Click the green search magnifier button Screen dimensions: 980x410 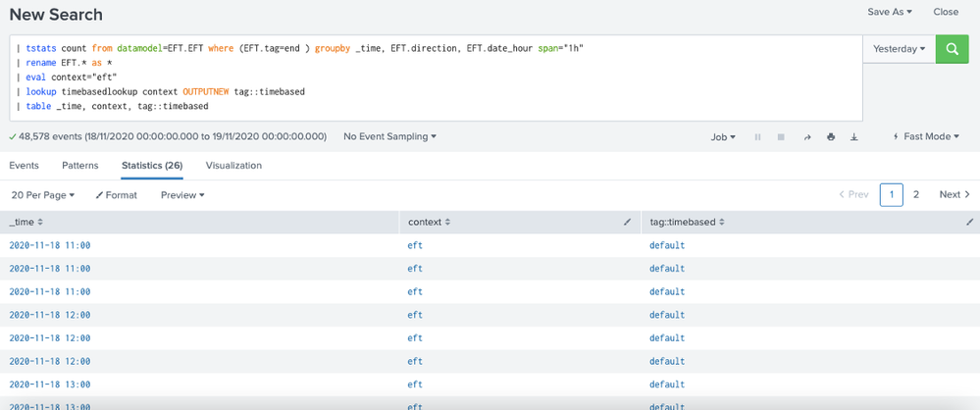tap(951, 48)
